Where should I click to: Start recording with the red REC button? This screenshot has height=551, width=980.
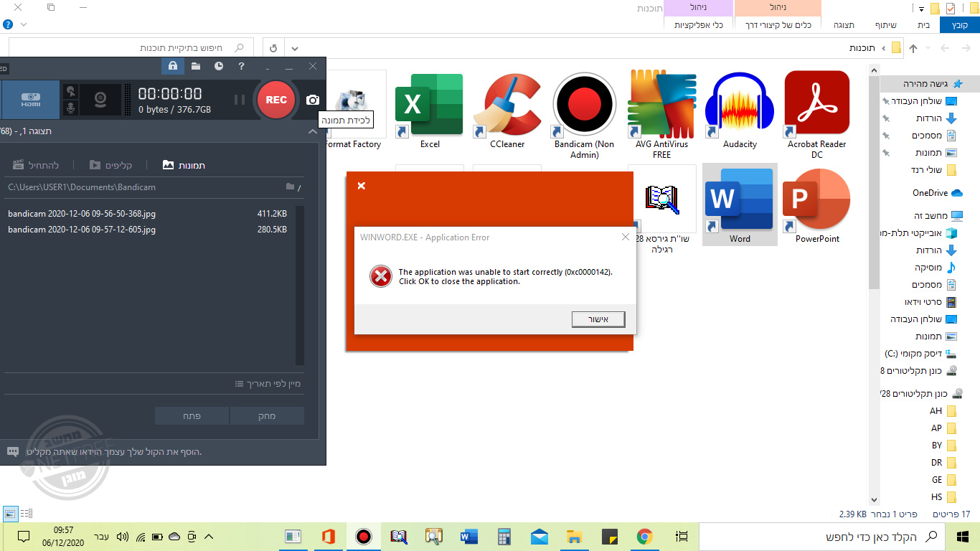pyautogui.click(x=276, y=100)
